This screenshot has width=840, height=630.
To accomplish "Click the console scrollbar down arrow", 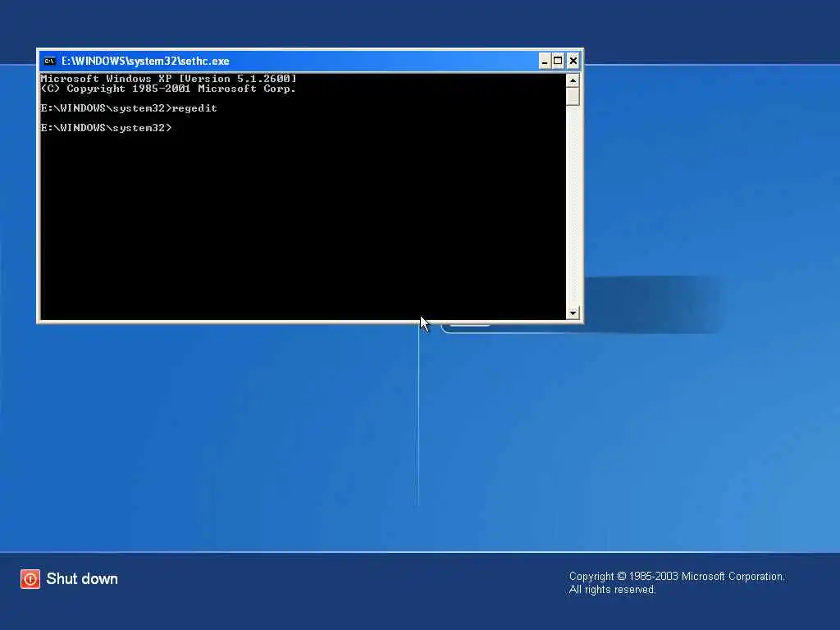I will coord(573,313).
